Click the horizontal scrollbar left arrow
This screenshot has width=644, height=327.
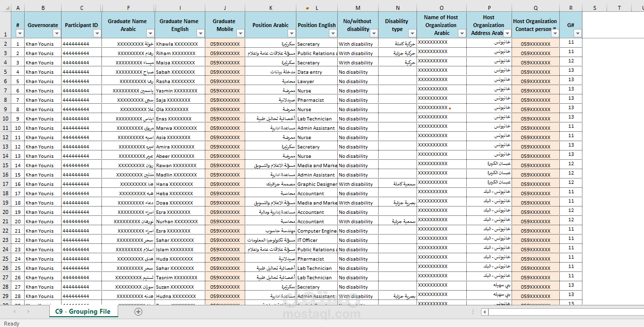click(x=485, y=312)
